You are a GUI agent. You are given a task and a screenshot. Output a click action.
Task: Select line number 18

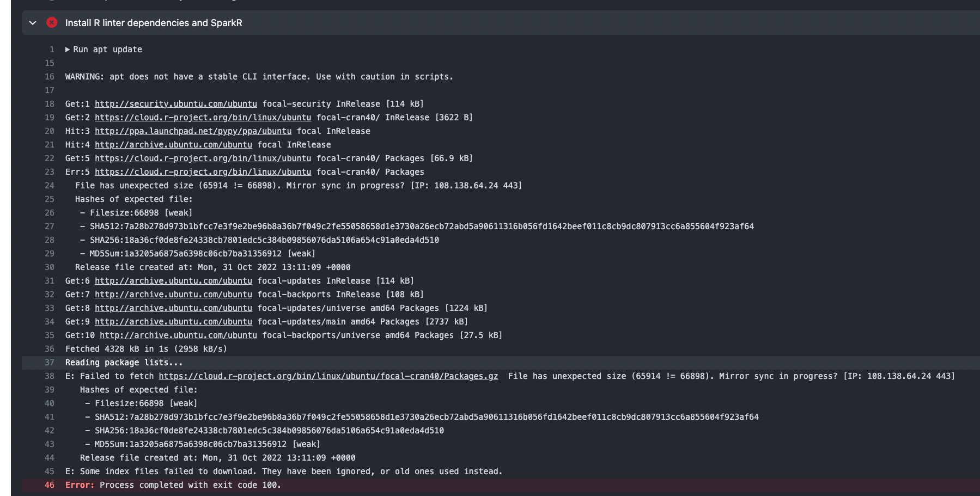coord(50,104)
